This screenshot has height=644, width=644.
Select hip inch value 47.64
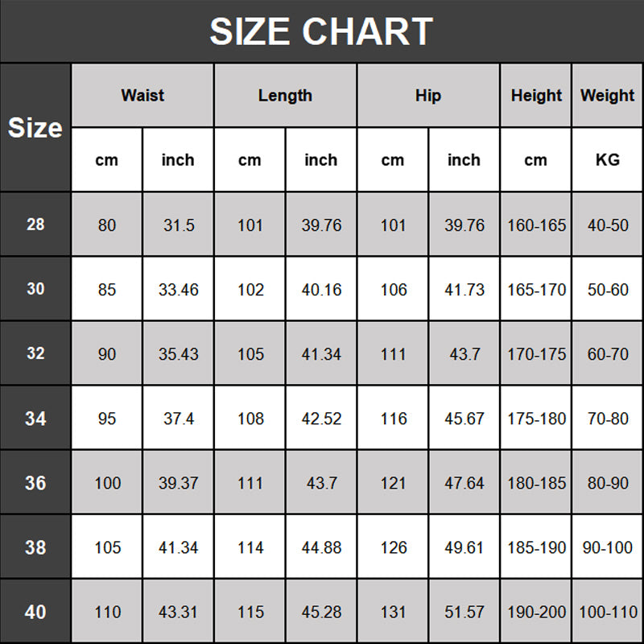coord(464,483)
